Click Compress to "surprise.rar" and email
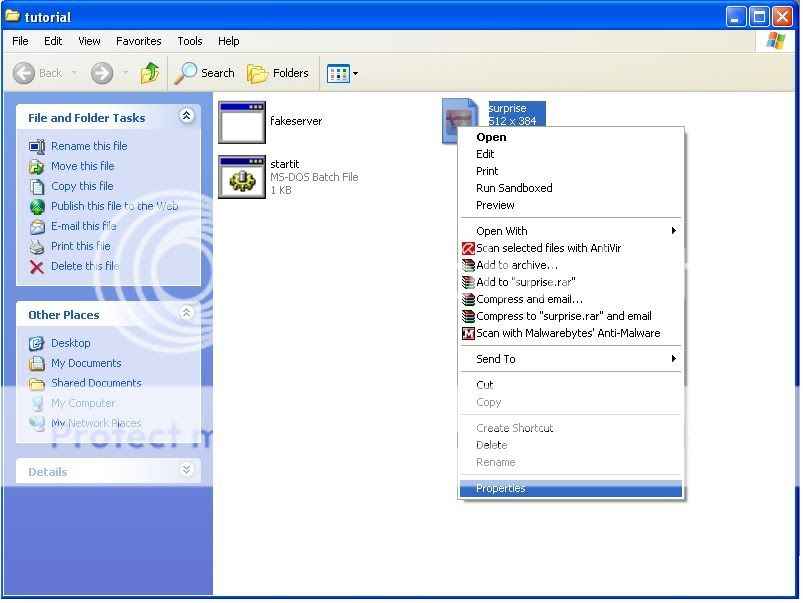Screen dimensions: 803x603 pos(571,316)
